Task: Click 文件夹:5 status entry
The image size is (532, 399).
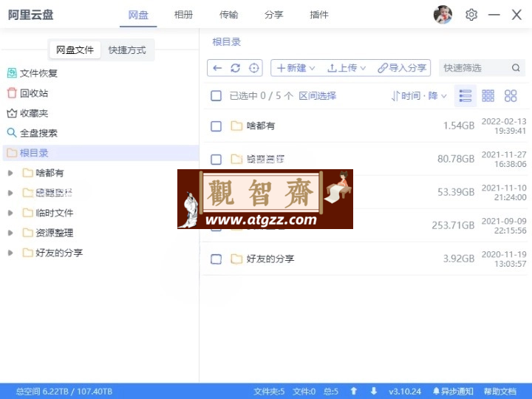Action: pos(269,392)
